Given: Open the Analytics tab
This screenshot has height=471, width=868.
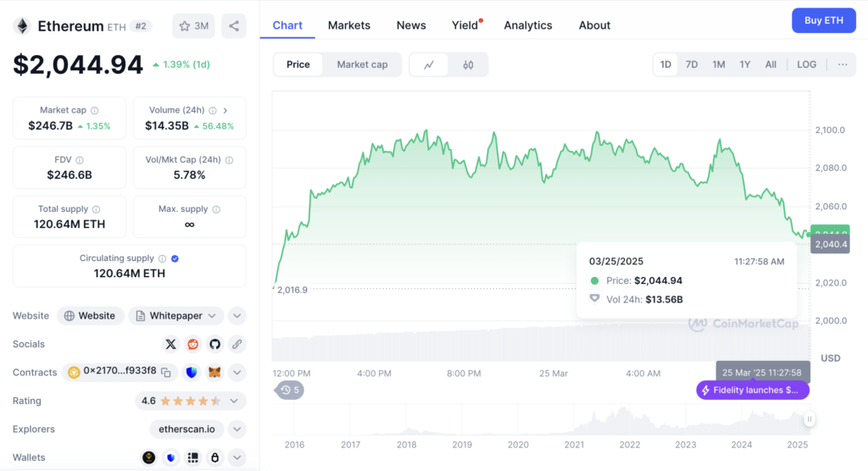Looking at the screenshot, I should pyautogui.click(x=527, y=25).
